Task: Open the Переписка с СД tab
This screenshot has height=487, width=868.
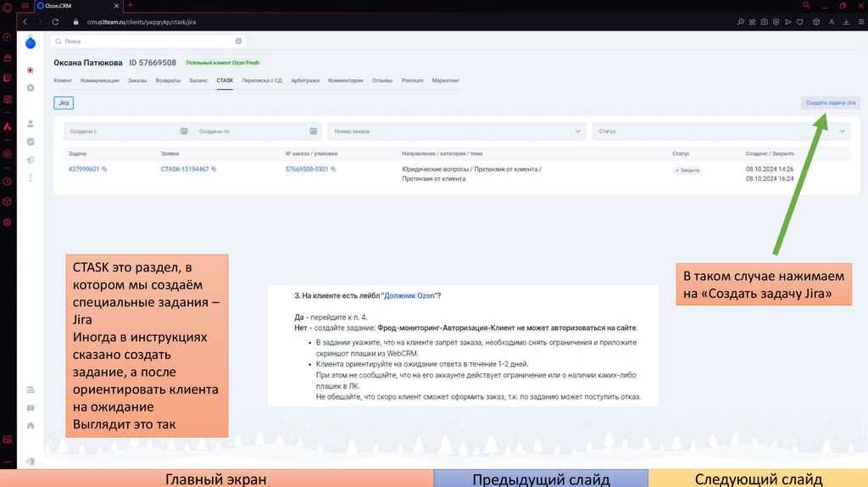Action: coord(262,81)
